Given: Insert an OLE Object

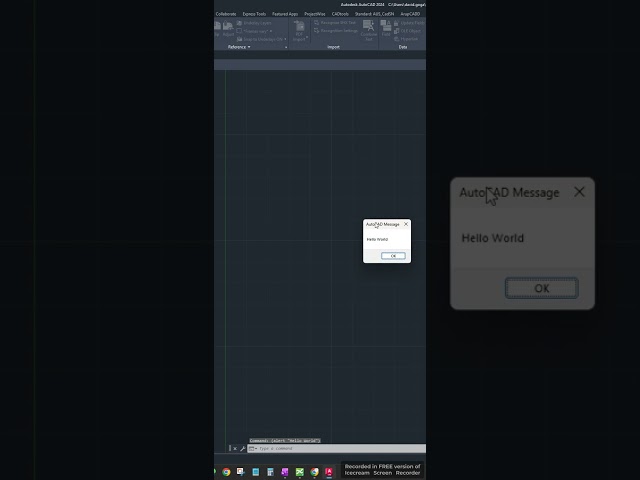Looking at the screenshot, I should 407,31.
